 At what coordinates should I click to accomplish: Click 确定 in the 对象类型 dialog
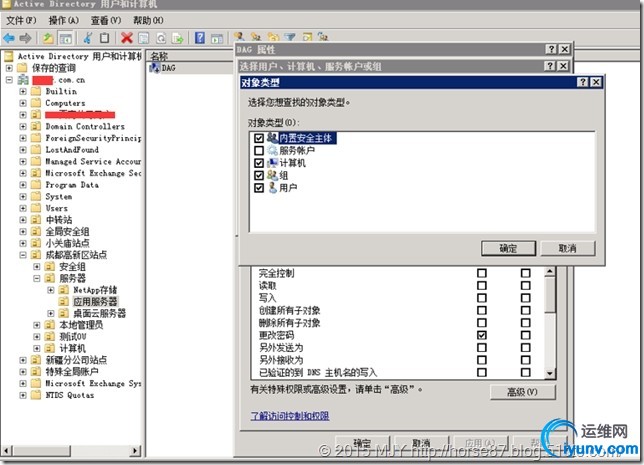pos(508,248)
